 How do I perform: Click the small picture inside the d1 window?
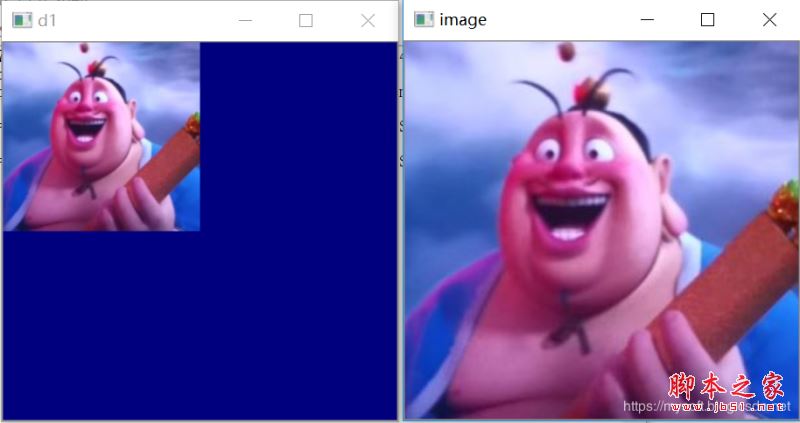(101, 136)
